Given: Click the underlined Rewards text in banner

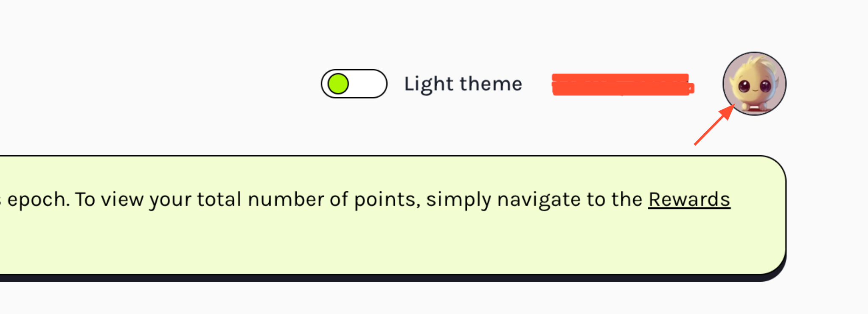Looking at the screenshot, I should [689, 199].
